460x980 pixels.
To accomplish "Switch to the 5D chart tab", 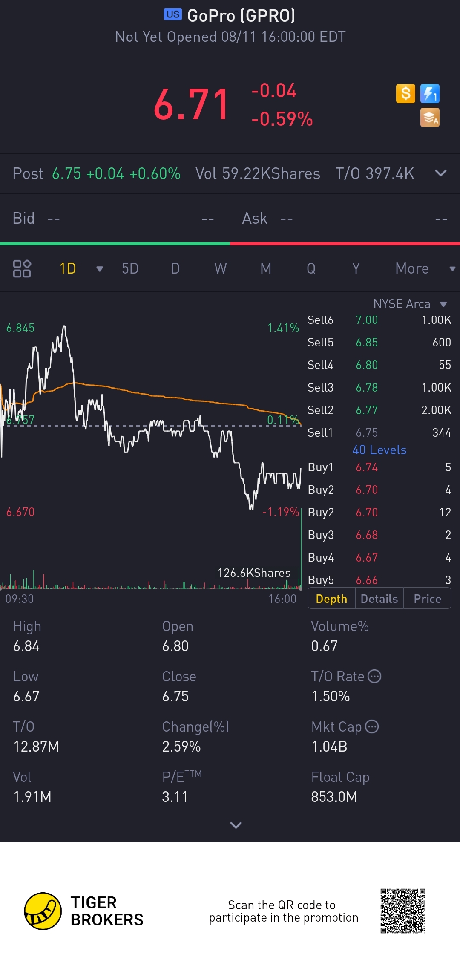I will 130,268.
